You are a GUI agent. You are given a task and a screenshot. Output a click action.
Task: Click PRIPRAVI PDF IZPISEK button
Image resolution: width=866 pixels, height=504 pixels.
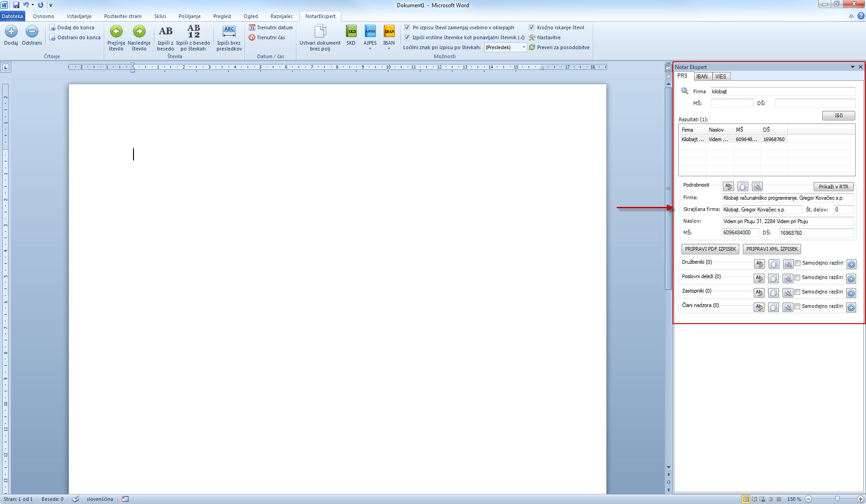pyautogui.click(x=710, y=249)
